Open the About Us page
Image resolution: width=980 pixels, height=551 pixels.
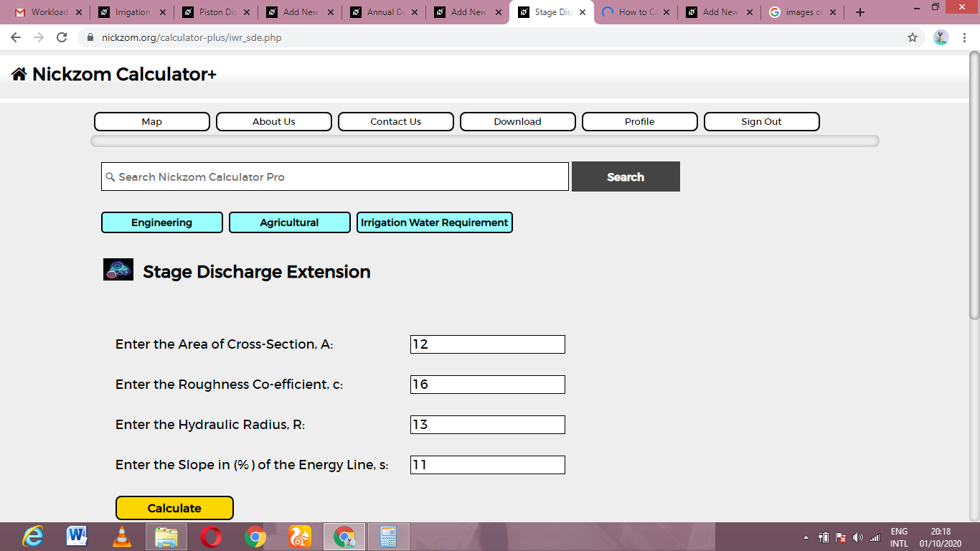[274, 121]
